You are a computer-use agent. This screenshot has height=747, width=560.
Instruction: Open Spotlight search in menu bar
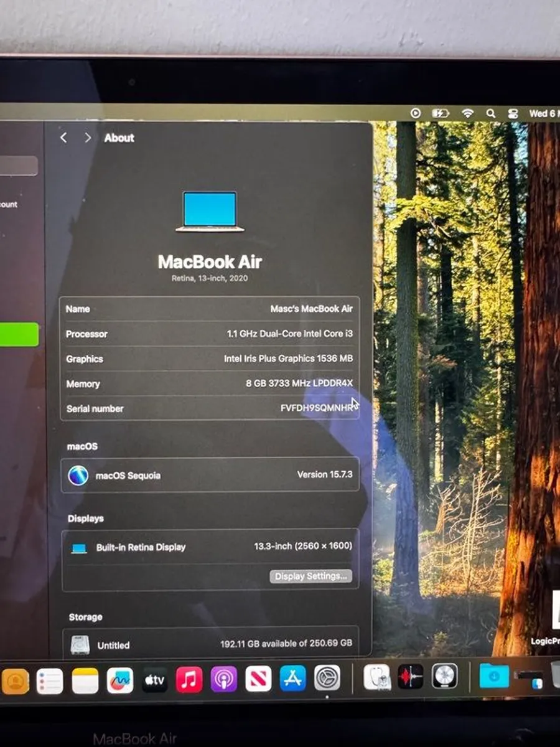click(x=491, y=113)
